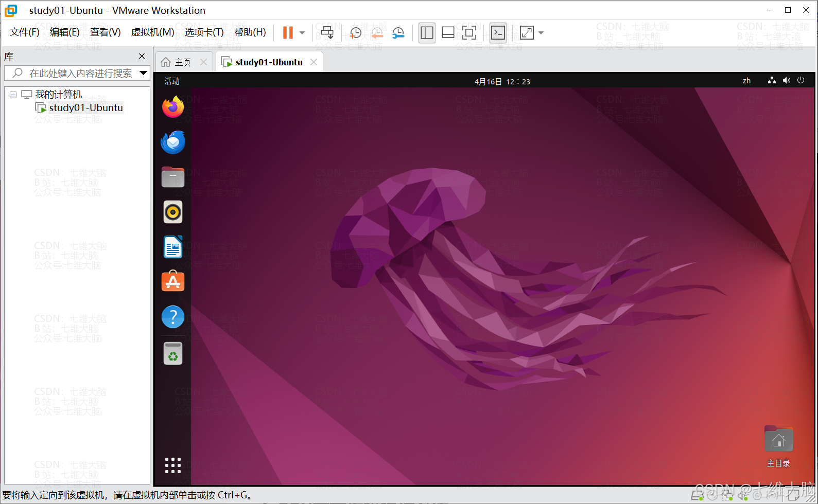Open the 虚拟机(M) menu

pyautogui.click(x=153, y=32)
